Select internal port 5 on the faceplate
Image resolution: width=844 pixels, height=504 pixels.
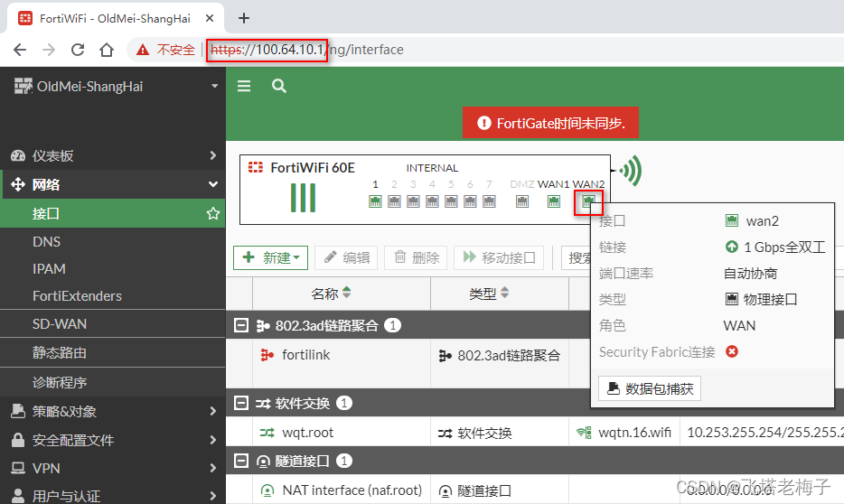tap(451, 201)
